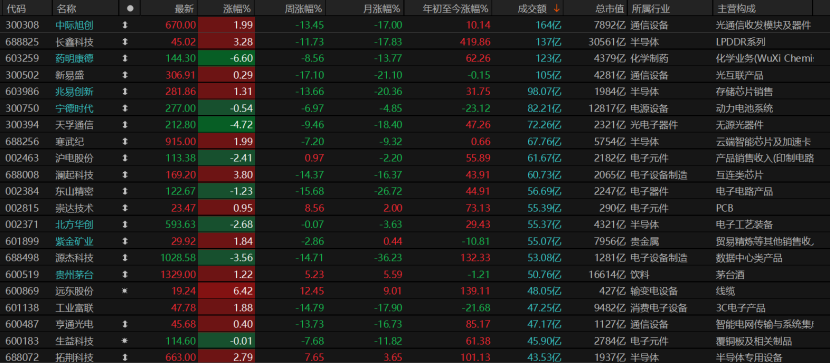Click the circle dot column header icon

tap(130, 8)
